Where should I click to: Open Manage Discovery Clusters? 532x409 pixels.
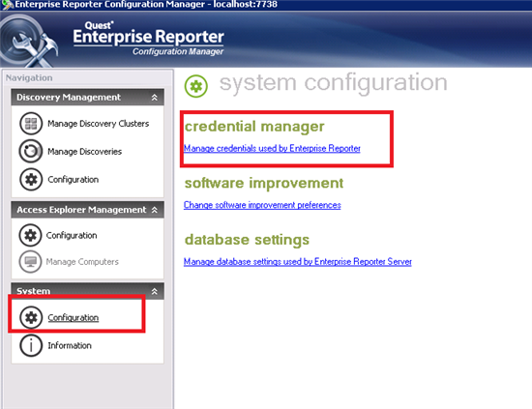click(98, 124)
